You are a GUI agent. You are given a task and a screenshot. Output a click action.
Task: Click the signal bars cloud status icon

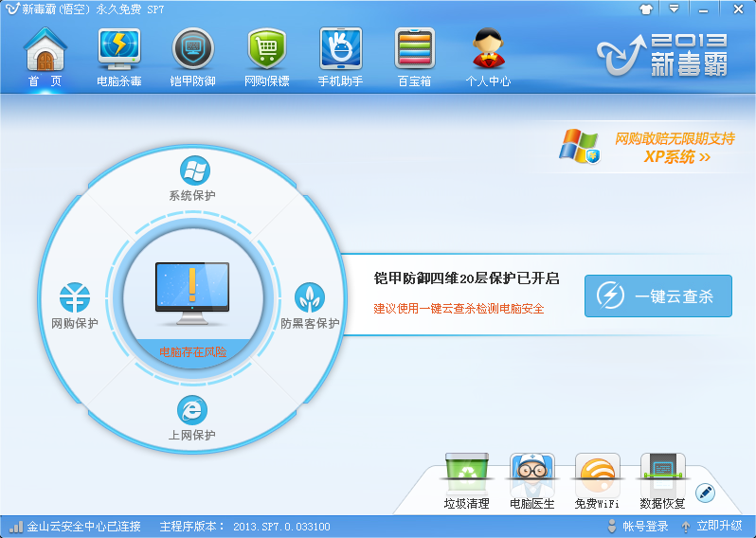(x=16, y=527)
